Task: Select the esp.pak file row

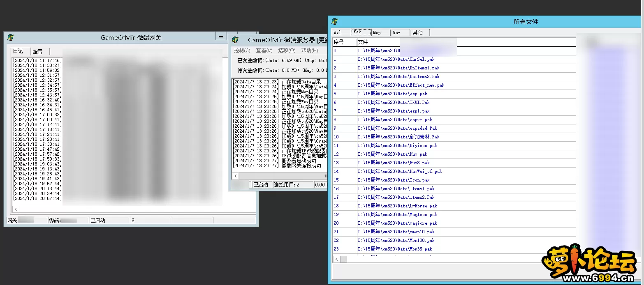Action: tap(454, 94)
